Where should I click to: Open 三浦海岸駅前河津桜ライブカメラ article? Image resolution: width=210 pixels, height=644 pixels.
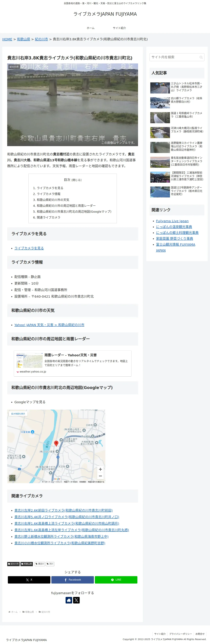177,177
